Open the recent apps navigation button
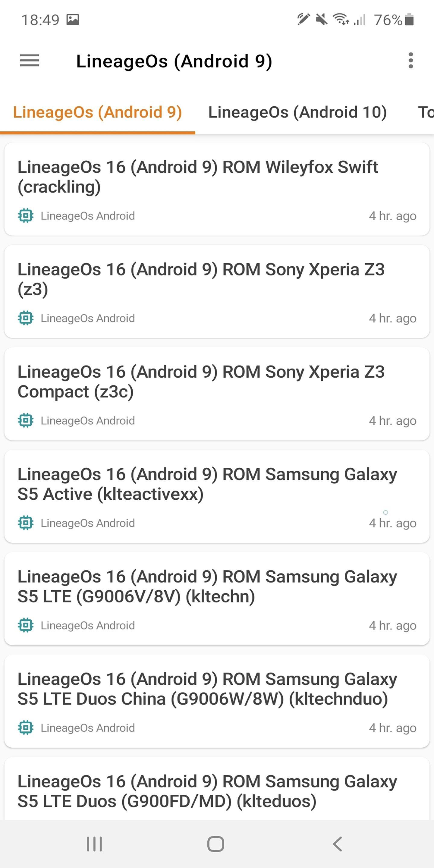 (94, 844)
